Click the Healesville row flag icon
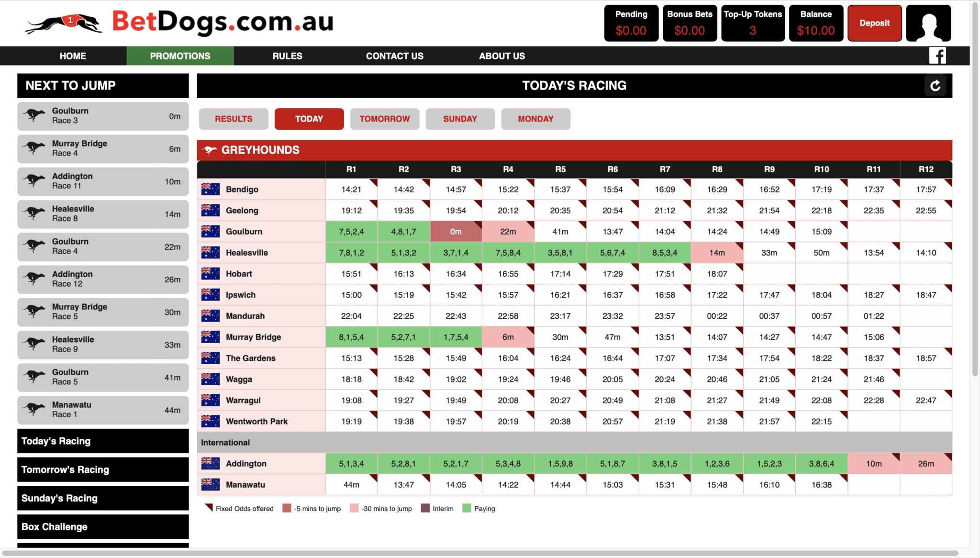980x558 pixels. pos(211,252)
